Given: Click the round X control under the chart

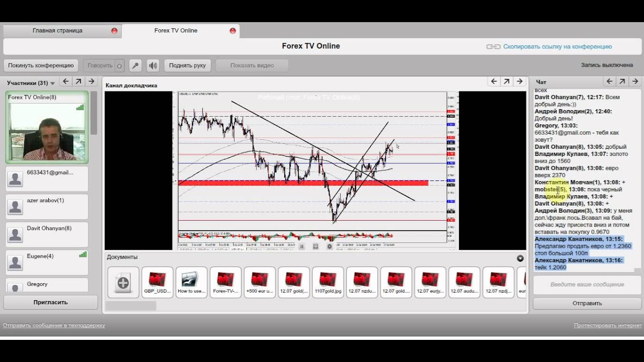Looking at the screenshot, I should [x=330, y=246].
